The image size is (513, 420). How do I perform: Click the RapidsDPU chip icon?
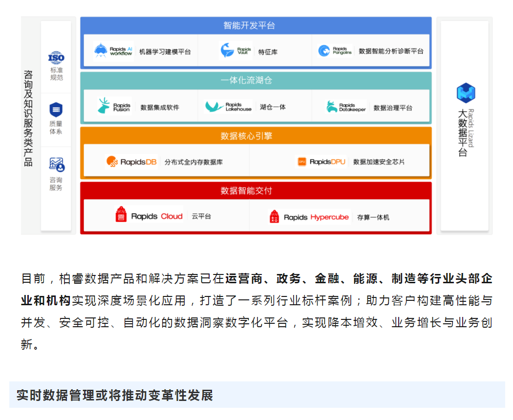302,162
